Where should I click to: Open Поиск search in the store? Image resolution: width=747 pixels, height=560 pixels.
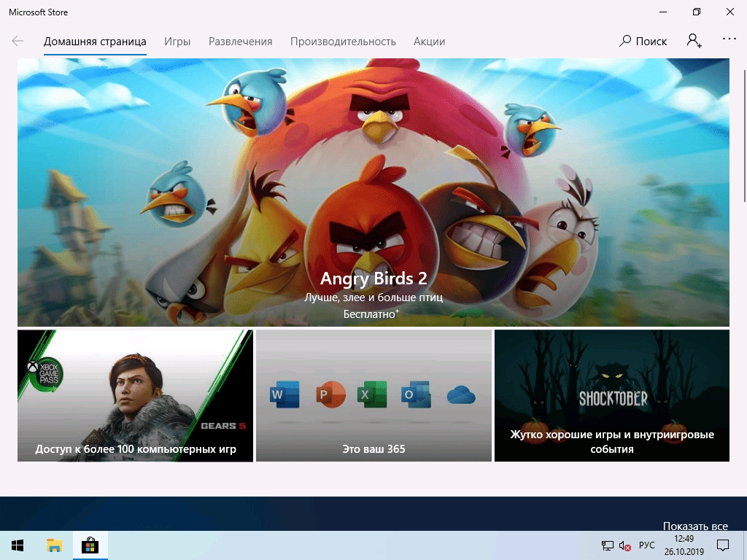643,42
